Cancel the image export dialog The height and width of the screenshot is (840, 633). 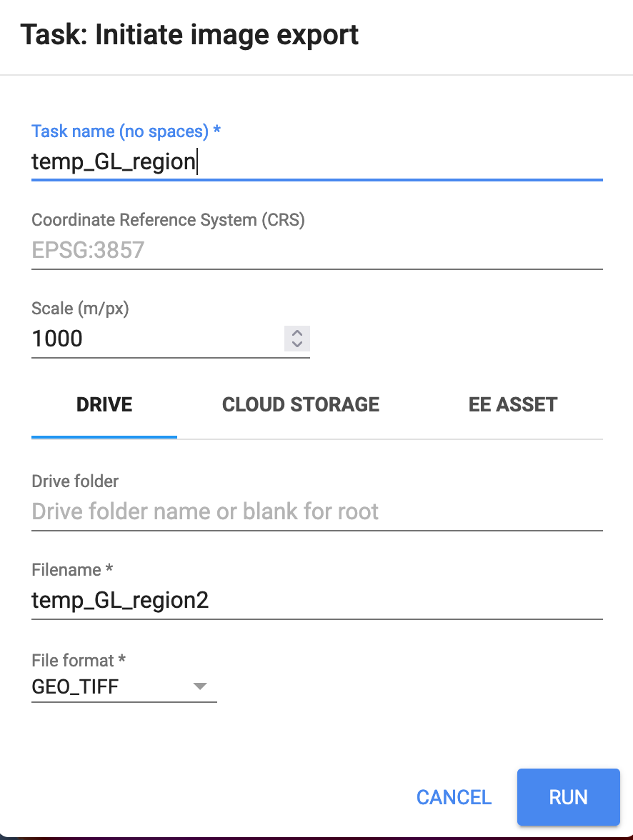[x=454, y=797]
